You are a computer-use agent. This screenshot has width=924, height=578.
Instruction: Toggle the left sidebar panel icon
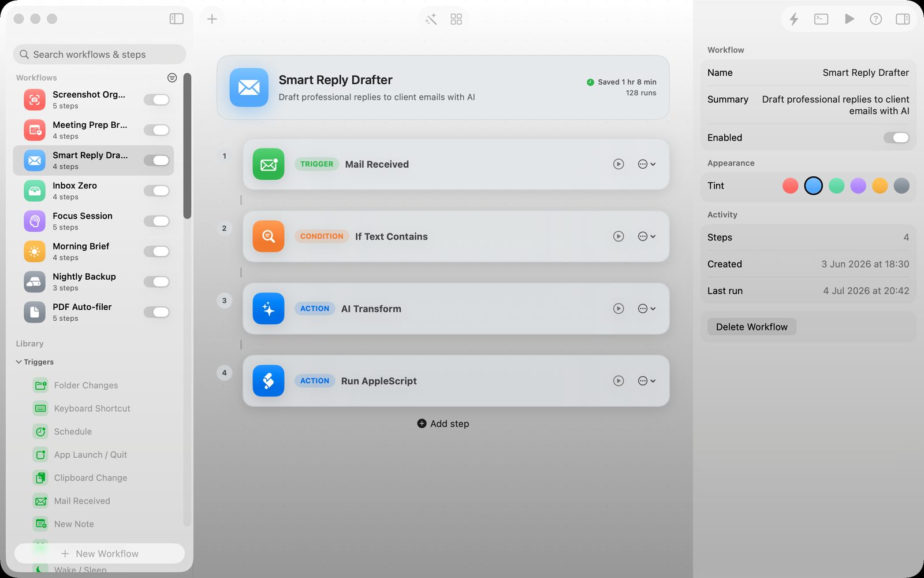point(176,19)
